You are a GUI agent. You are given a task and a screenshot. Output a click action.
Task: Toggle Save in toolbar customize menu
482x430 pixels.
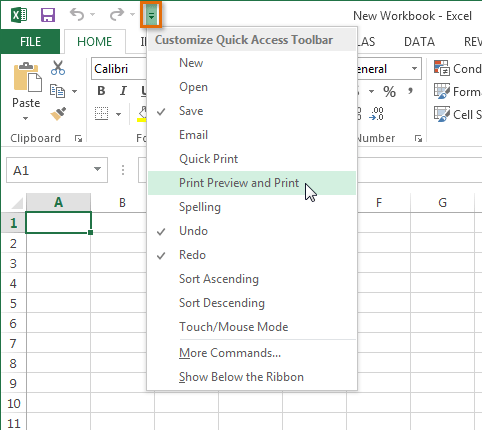pos(252,111)
